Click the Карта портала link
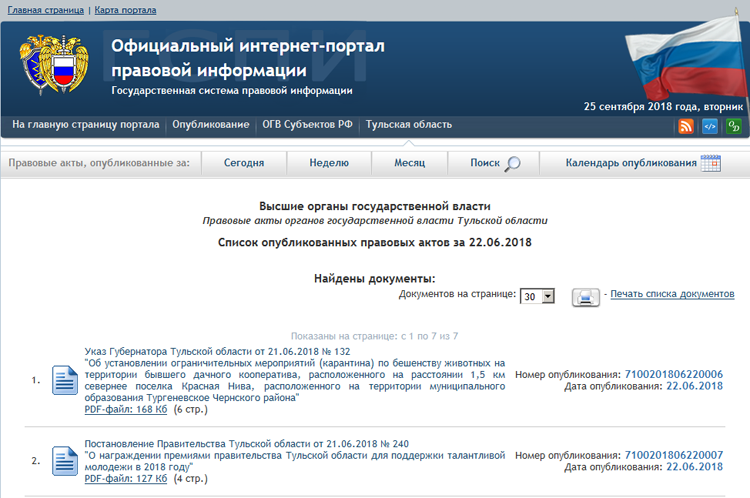The image size is (750, 498). (x=125, y=10)
